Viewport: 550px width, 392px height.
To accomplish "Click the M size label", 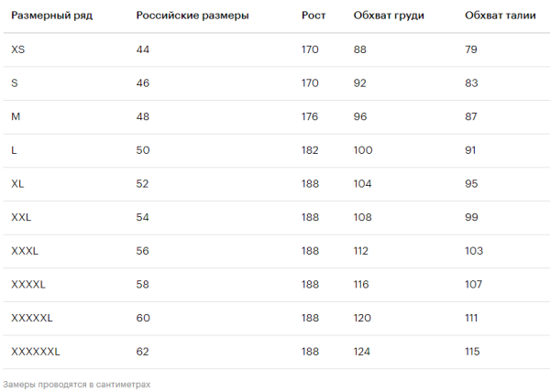I will (x=16, y=117).
